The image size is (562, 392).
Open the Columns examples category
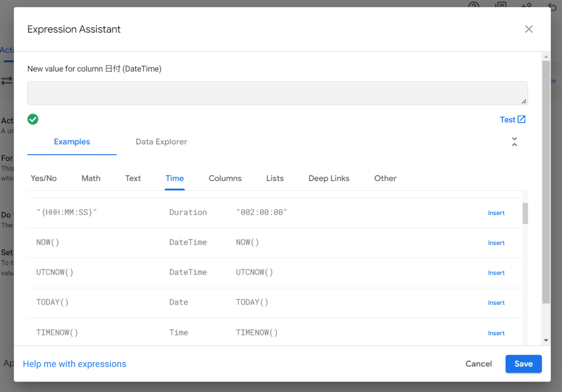click(x=225, y=178)
